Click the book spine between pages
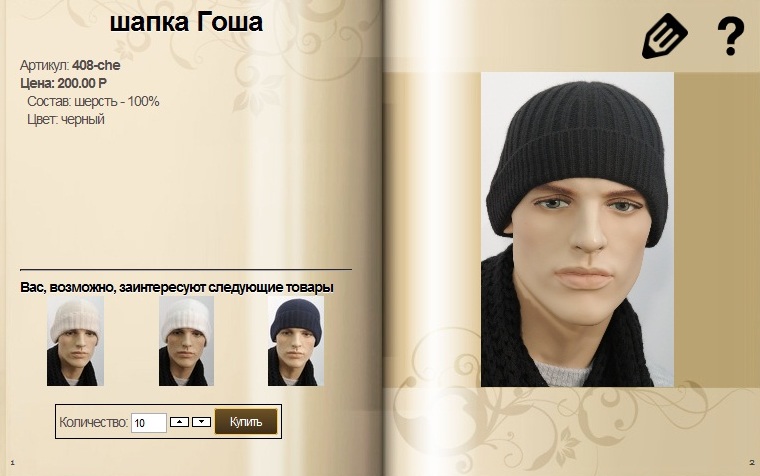The width and height of the screenshot is (760, 476). point(383,238)
